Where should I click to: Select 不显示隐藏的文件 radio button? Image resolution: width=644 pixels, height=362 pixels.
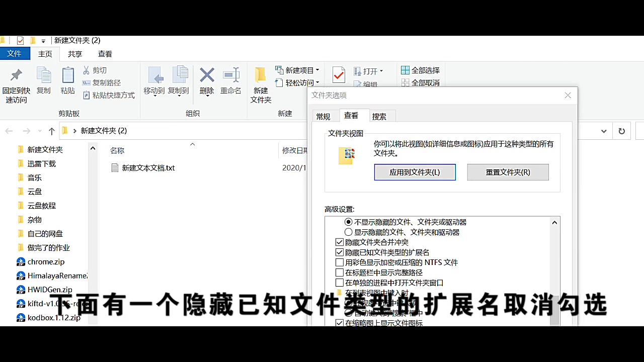[x=348, y=222]
